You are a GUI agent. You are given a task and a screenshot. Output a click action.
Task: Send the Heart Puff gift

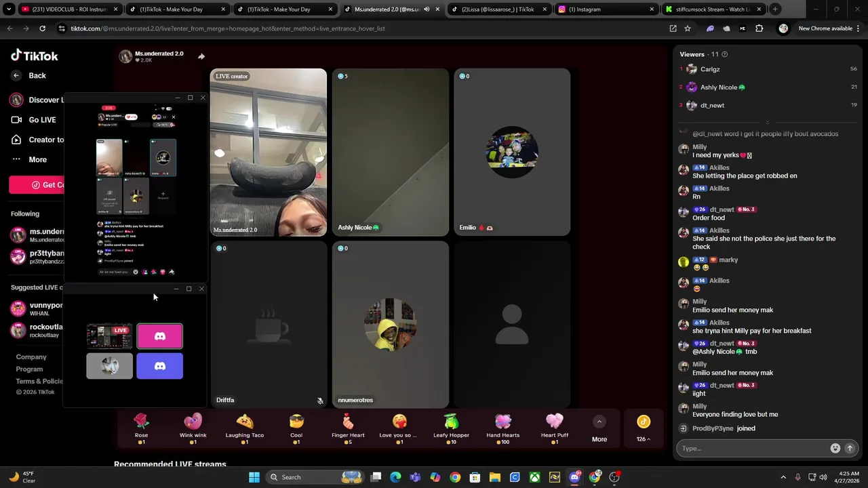click(x=554, y=428)
